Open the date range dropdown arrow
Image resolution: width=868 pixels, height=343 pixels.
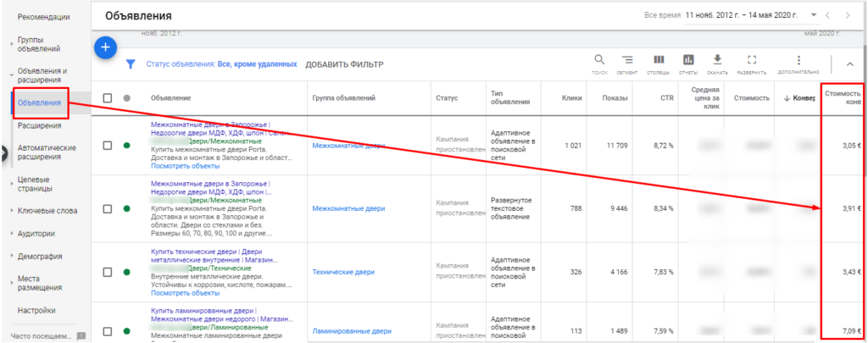pyautogui.click(x=814, y=15)
